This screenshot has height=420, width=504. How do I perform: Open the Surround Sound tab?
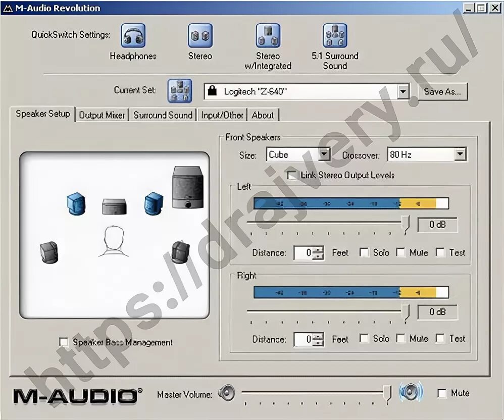coord(163,115)
